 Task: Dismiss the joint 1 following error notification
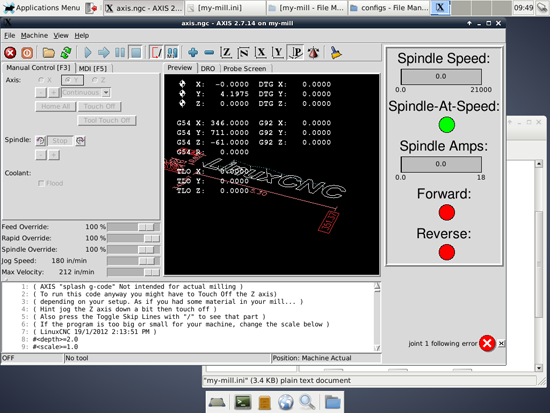pos(487,343)
